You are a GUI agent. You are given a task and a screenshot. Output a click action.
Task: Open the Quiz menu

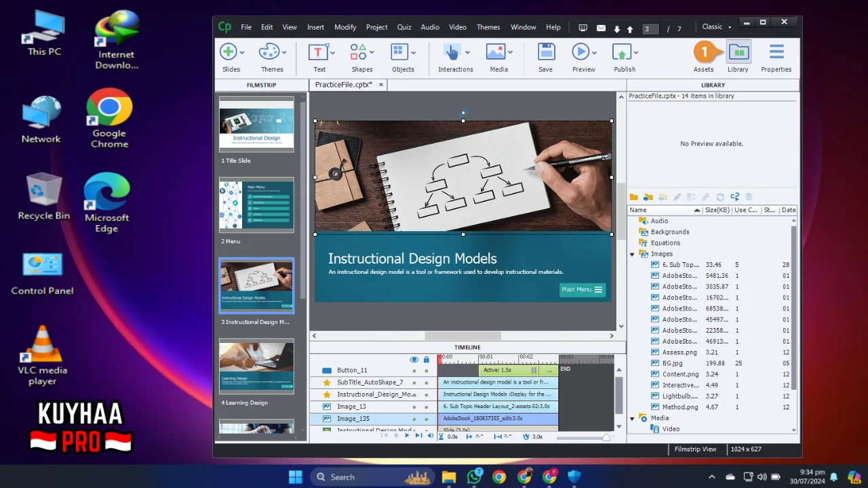[x=404, y=27]
